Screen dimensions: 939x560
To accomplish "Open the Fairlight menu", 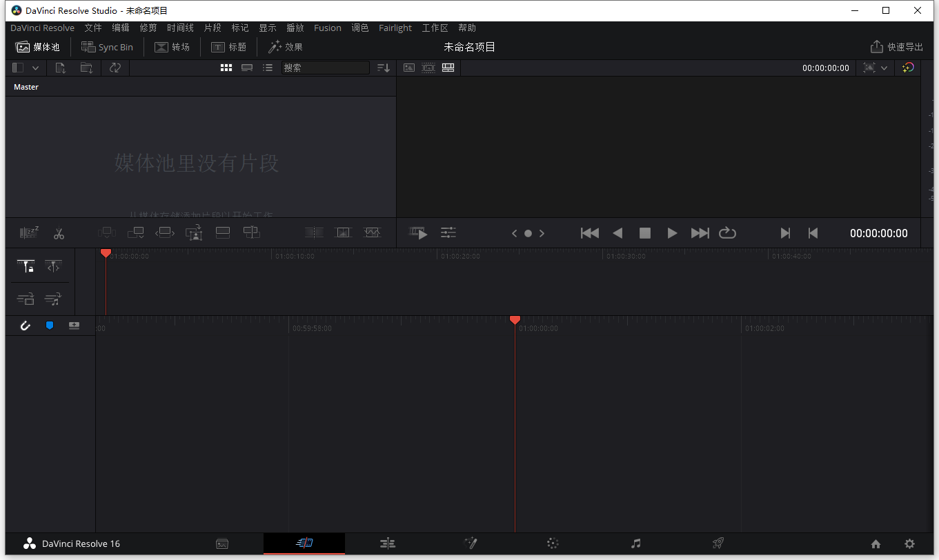I will (395, 28).
